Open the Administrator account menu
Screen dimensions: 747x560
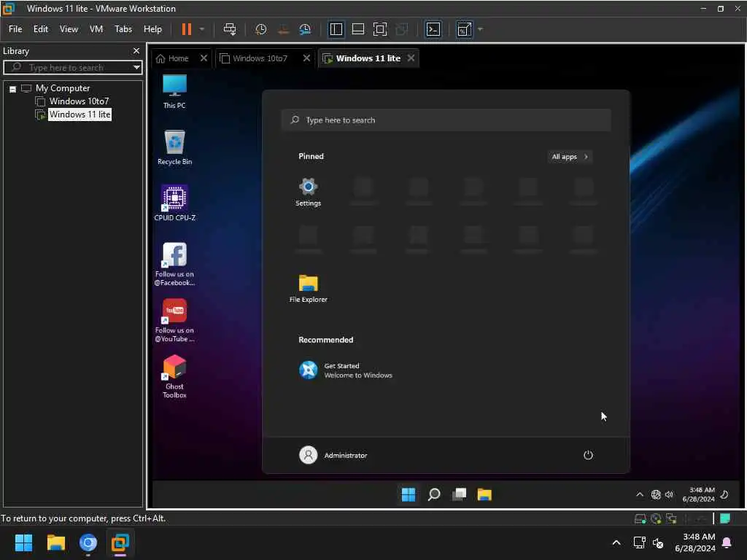point(333,455)
